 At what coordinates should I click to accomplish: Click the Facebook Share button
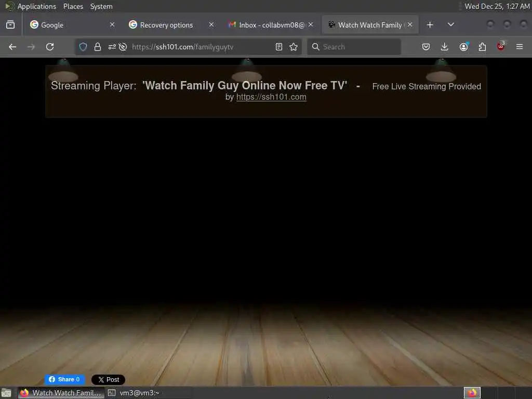[64, 379]
